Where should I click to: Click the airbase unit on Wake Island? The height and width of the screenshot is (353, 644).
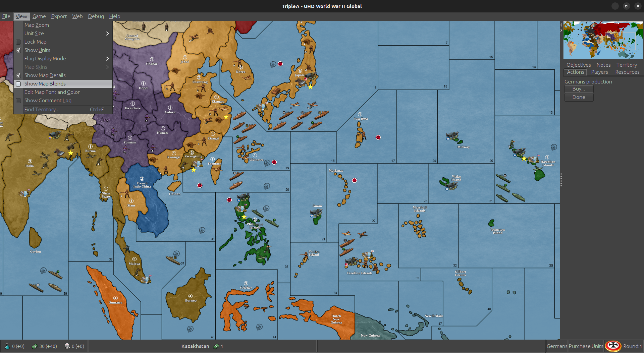[451, 186]
